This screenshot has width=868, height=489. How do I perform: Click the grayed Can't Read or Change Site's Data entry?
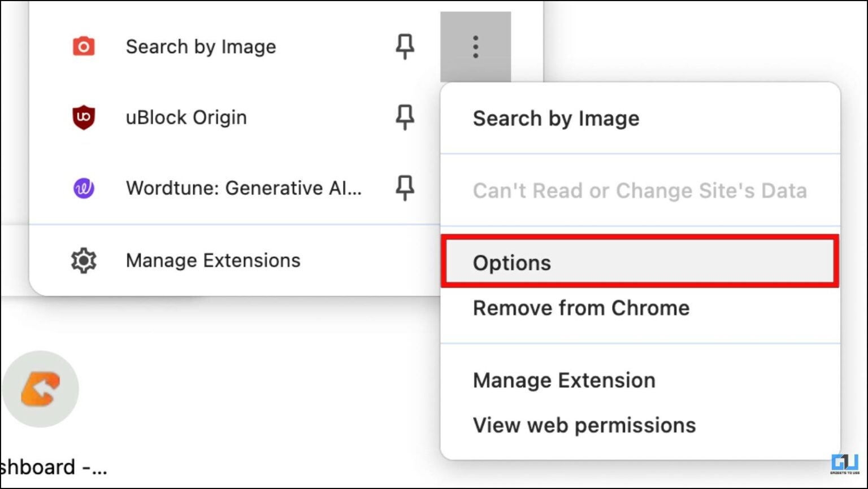640,191
